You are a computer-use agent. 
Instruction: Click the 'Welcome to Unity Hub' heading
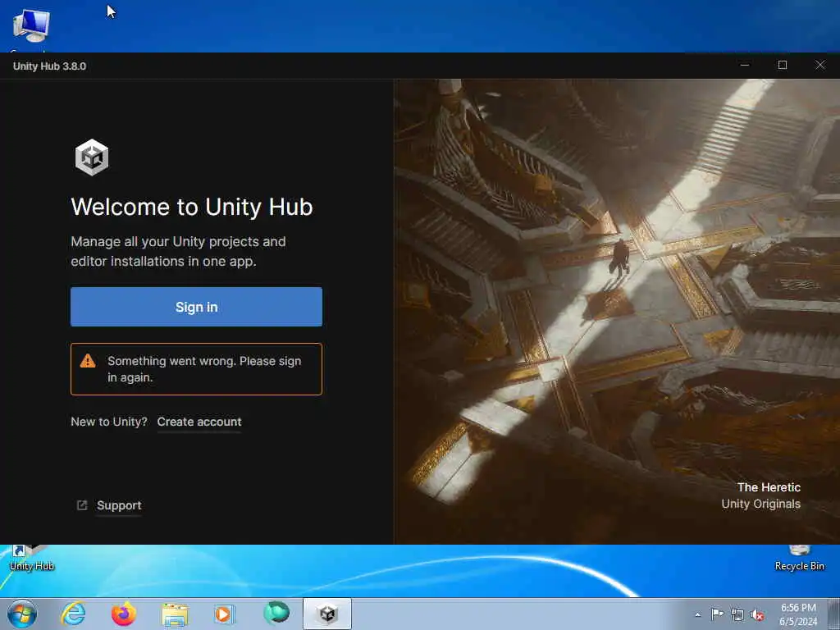click(x=192, y=207)
